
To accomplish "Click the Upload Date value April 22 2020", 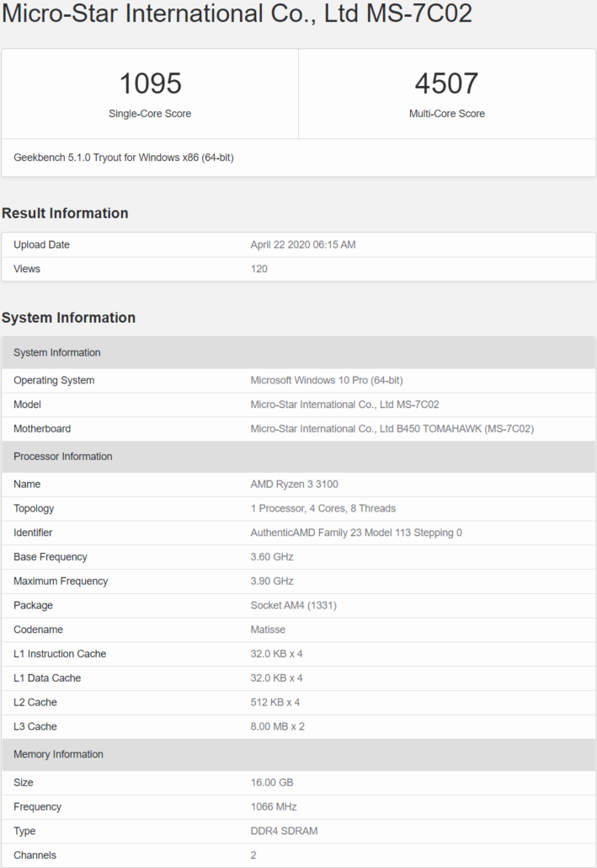I will 303,245.
